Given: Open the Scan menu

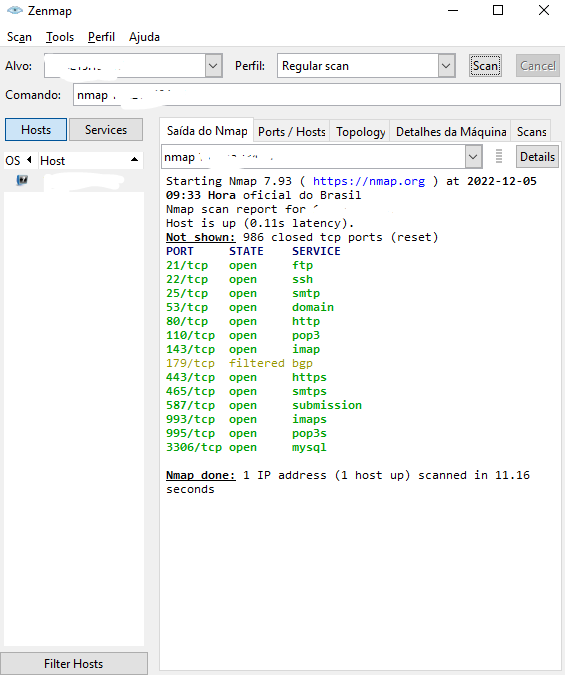Looking at the screenshot, I should pos(19,37).
